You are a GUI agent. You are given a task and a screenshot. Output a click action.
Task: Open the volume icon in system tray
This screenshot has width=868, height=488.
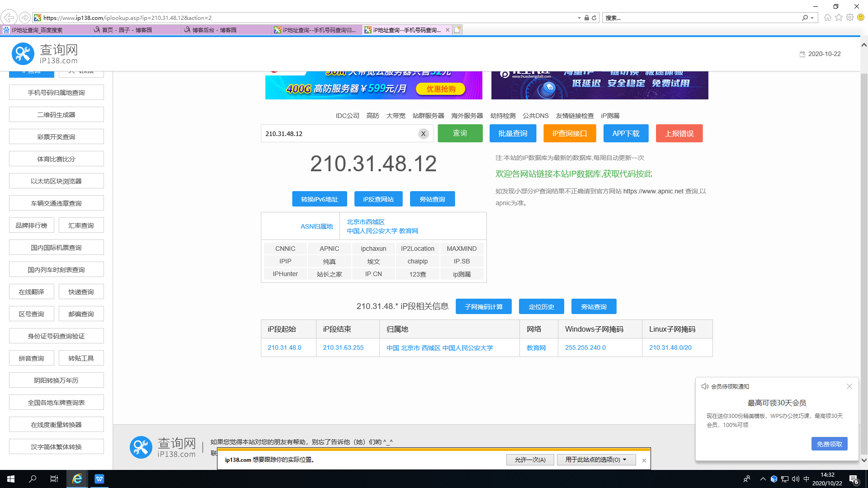tap(796, 479)
